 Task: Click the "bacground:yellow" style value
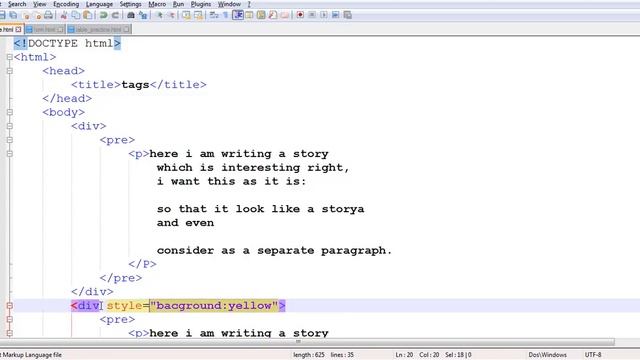click(x=214, y=305)
